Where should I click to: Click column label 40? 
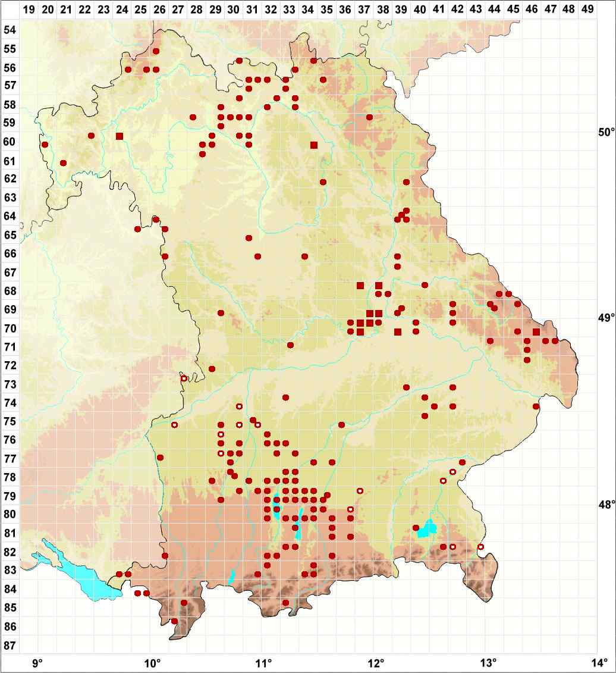click(420, 9)
